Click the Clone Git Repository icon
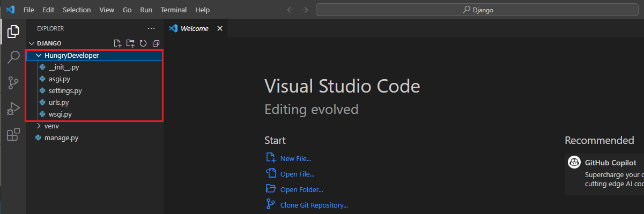The width and height of the screenshot is (644, 214). point(271,204)
